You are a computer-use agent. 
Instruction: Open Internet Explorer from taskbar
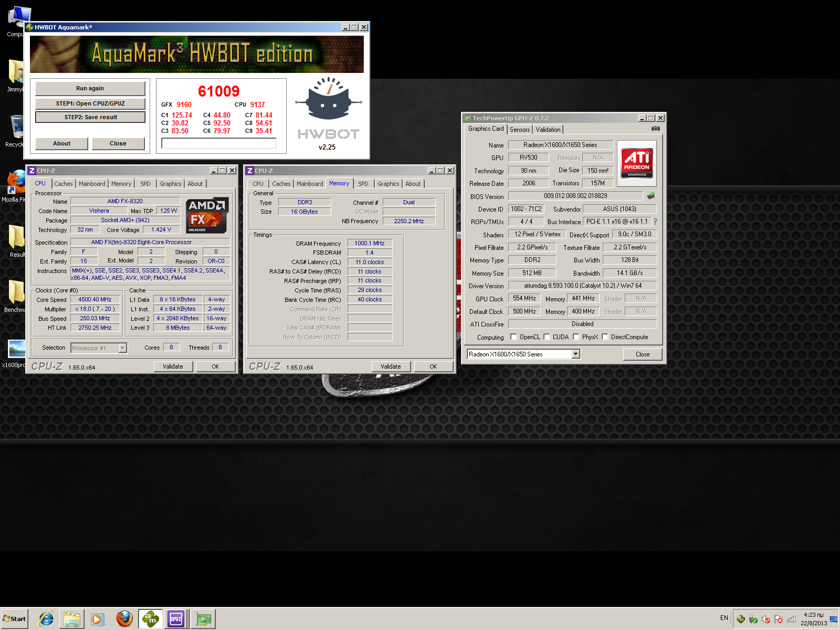click(x=46, y=619)
